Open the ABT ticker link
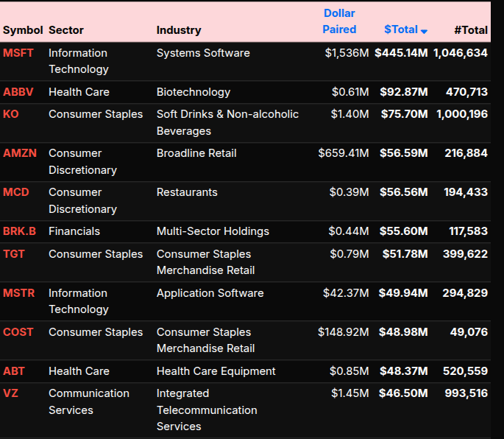 coord(14,371)
